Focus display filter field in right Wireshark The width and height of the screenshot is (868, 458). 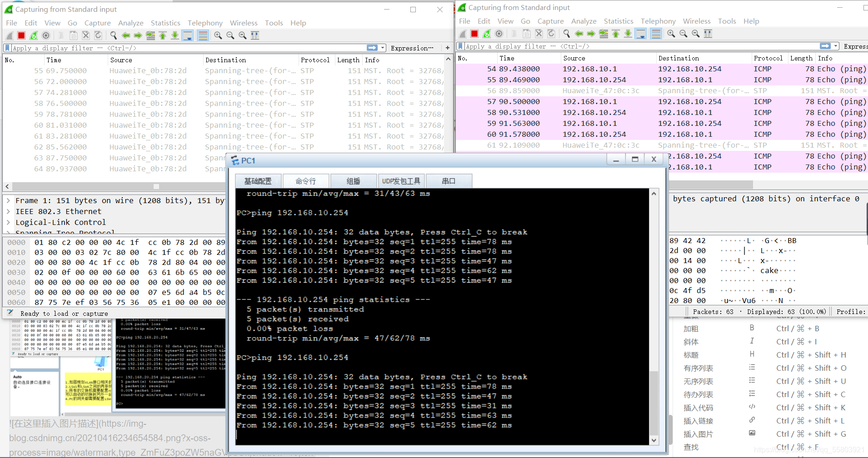click(x=642, y=46)
